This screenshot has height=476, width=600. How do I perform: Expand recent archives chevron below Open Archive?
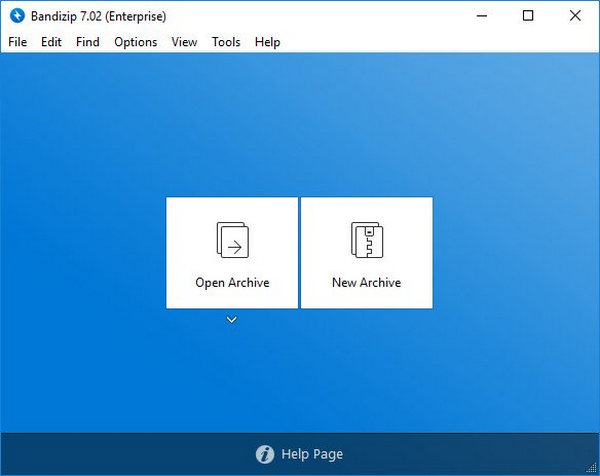coord(232,320)
